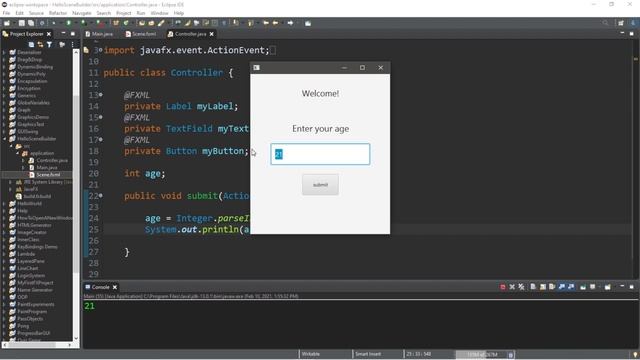Click the Open Console icon

pos(607,287)
